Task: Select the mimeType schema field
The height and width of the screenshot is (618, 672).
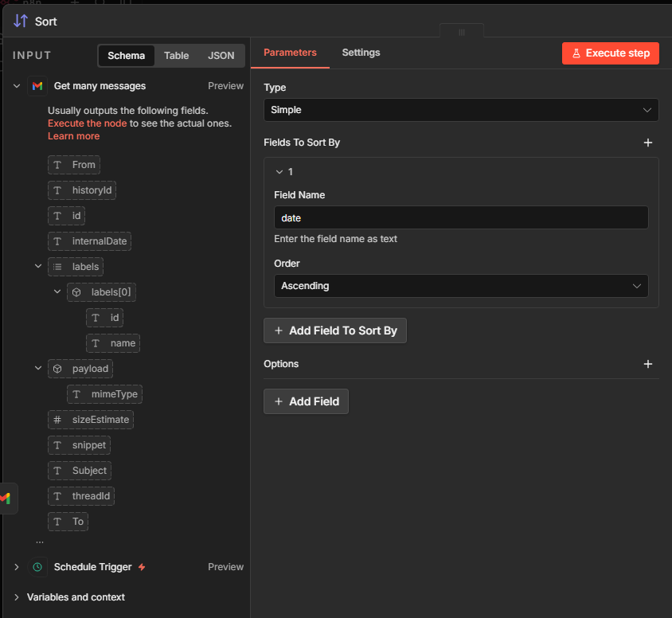Action: [x=104, y=394]
